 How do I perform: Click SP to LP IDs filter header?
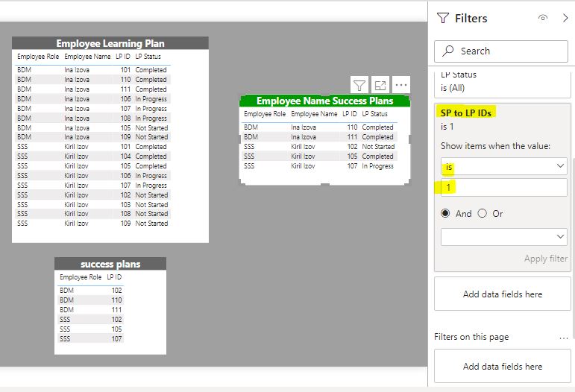(x=465, y=113)
